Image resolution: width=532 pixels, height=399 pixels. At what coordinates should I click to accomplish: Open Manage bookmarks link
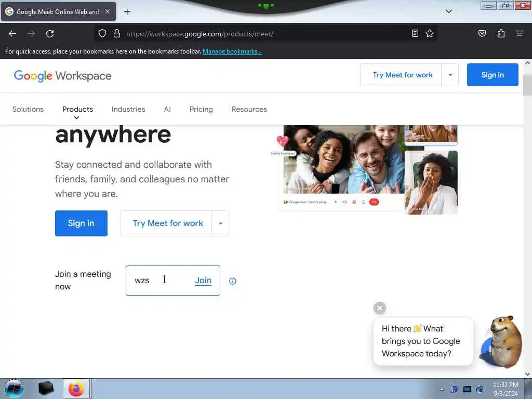point(232,51)
